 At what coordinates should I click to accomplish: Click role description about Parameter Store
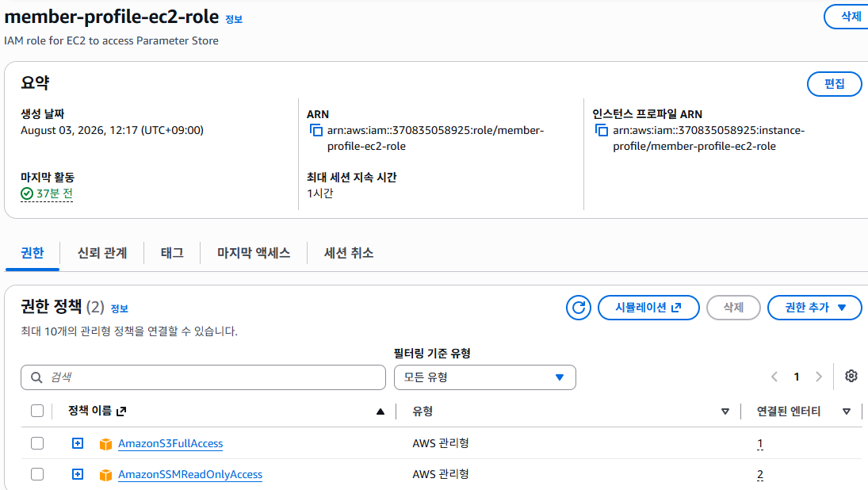111,41
